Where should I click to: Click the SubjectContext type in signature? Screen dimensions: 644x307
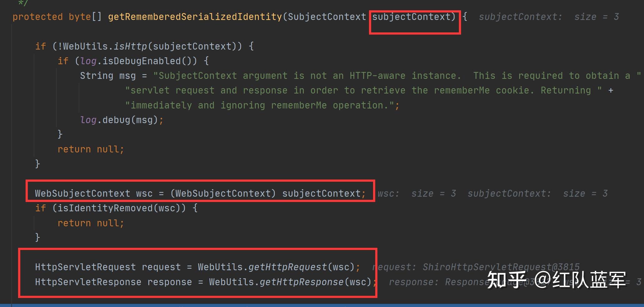327,17
